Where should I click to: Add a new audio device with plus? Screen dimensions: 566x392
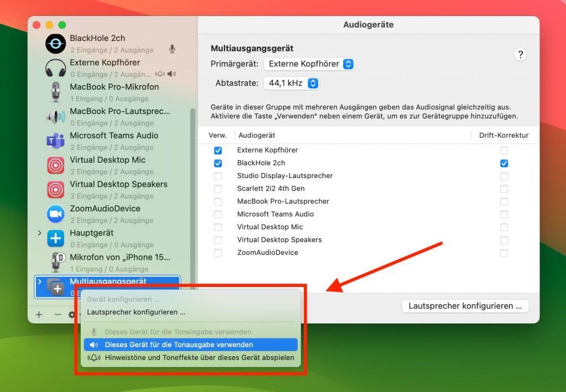coord(39,315)
